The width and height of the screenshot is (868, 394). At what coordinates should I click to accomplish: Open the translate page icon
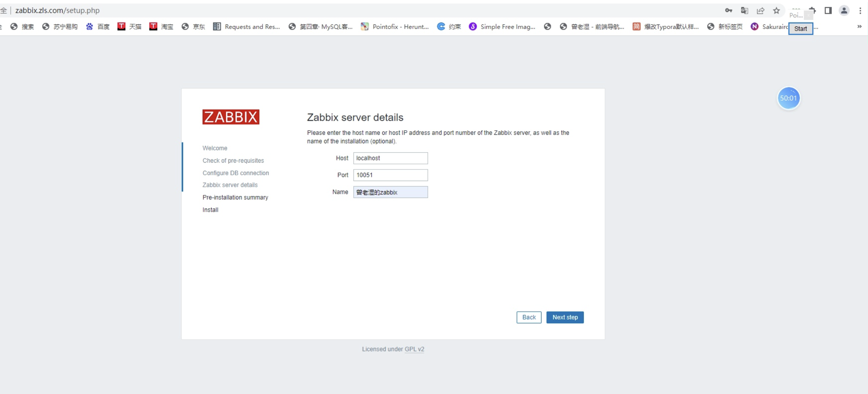click(x=744, y=11)
